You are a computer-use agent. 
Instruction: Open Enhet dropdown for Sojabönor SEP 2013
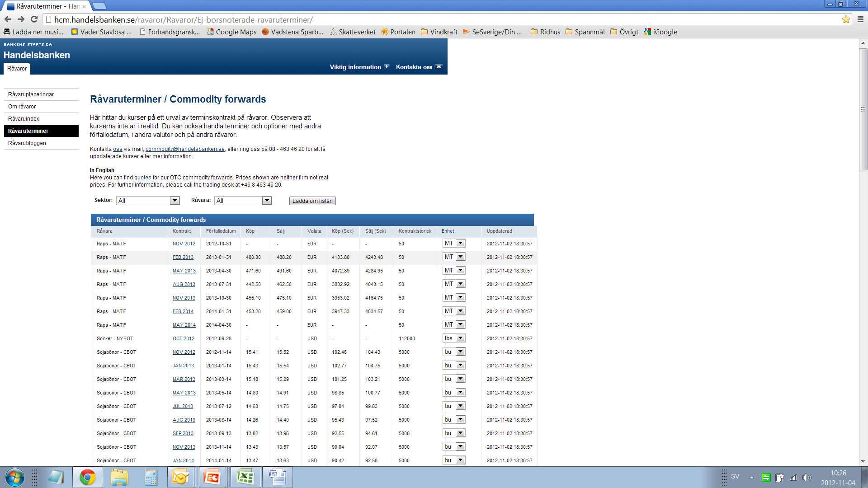click(454, 433)
